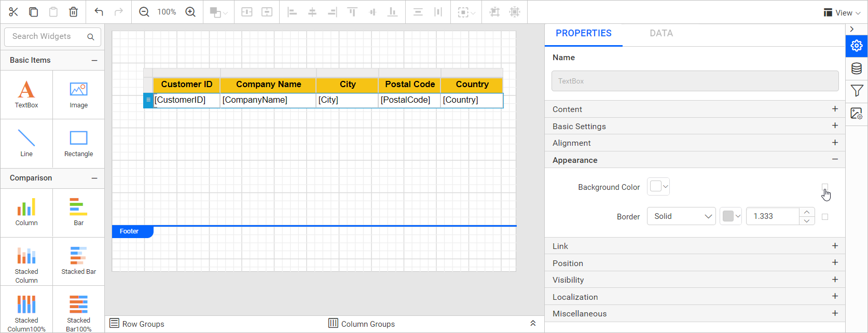Open the Image manager side icon

pyautogui.click(x=857, y=113)
